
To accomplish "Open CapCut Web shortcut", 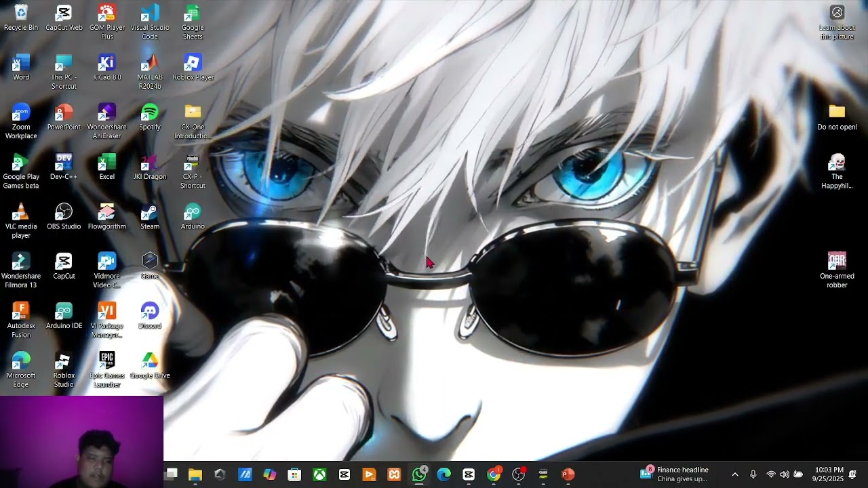I will pyautogui.click(x=64, y=18).
